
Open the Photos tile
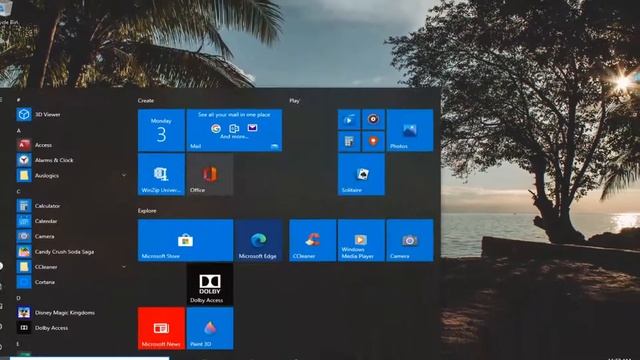coord(410,130)
